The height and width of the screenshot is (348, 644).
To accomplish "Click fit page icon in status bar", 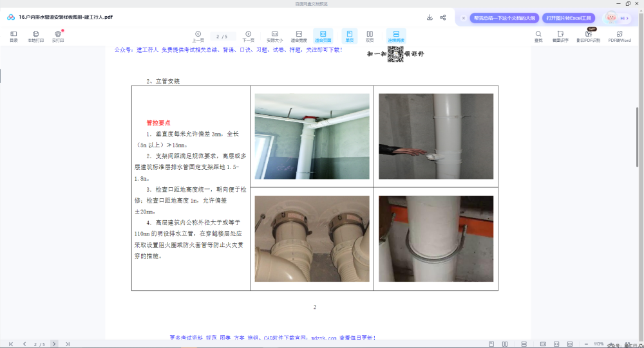I will pos(570,344).
